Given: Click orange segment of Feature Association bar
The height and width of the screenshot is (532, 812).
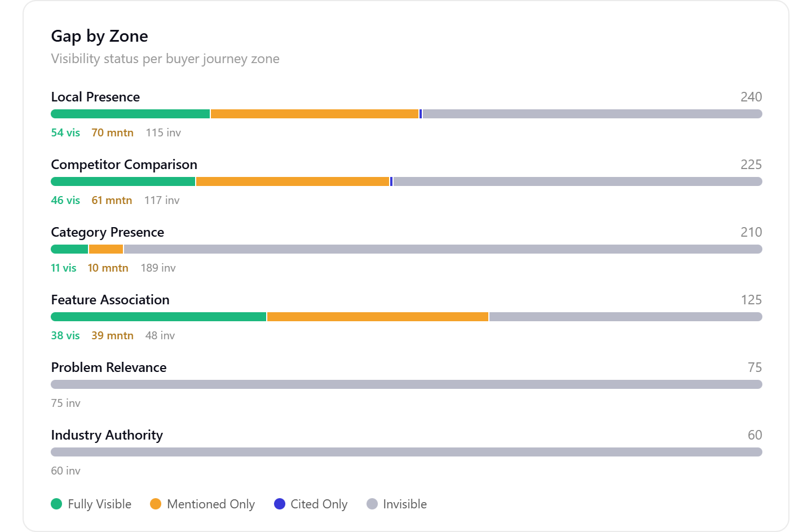Looking at the screenshot, I should [x=378, y=317].
